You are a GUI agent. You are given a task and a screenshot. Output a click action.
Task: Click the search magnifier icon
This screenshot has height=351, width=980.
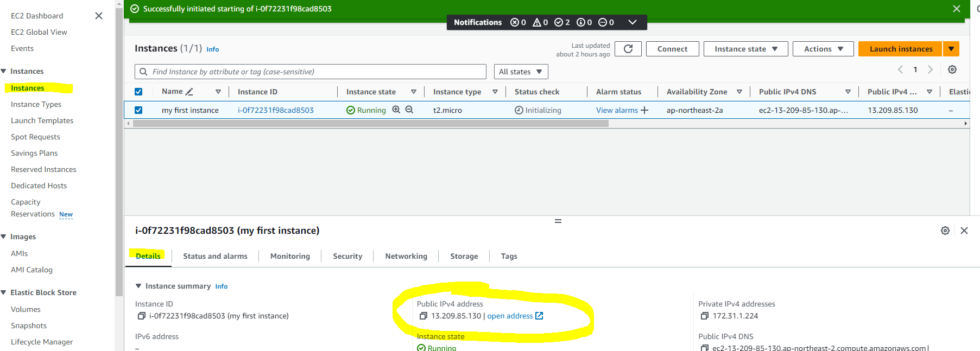[143, 72]
